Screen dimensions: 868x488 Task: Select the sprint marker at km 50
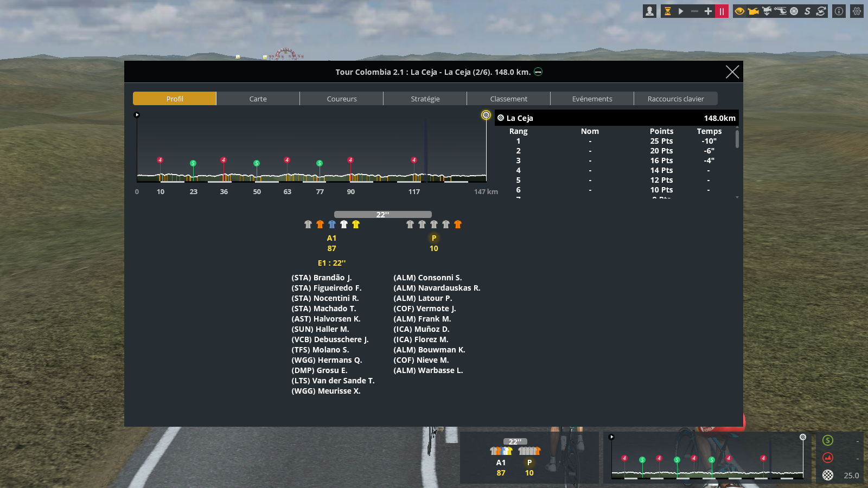point(257,163)
